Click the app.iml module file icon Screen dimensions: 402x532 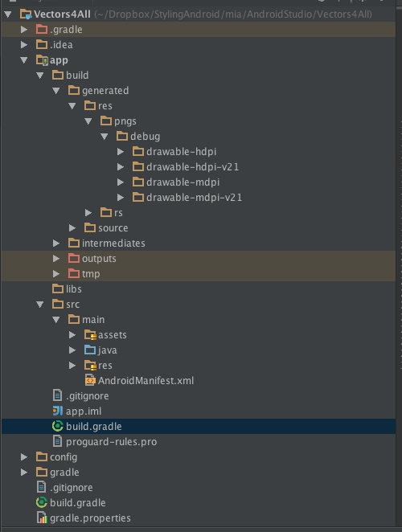[58, 411]
